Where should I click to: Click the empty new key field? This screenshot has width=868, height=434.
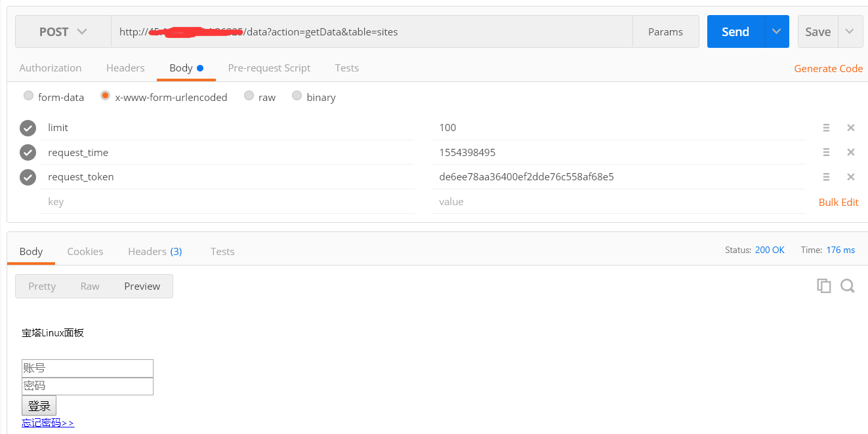(x=228, y=201)
